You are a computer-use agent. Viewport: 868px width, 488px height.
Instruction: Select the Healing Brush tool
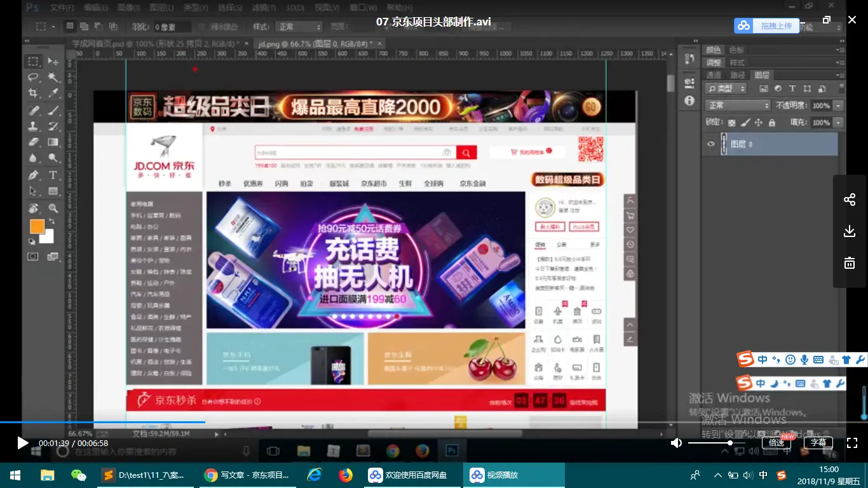click(x=33, y=110)
